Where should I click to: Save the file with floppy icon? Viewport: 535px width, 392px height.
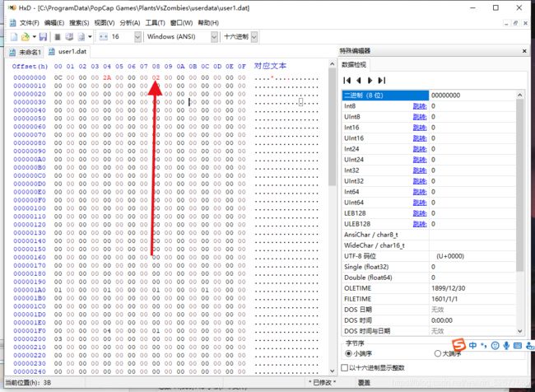(43, 36)
